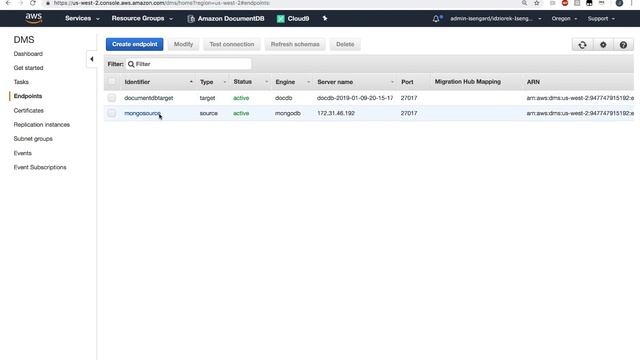This screenshot has height=360, width=640.
Task: Check the mongosource row checkbox
Action: (112, 113)
